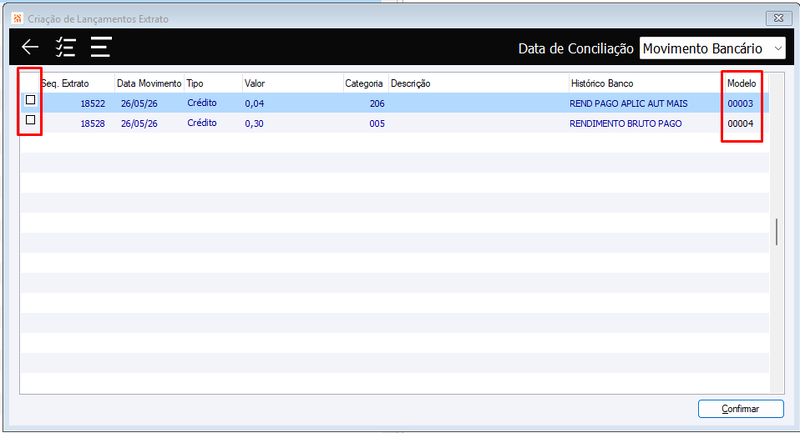Click modelo 00004 cell
The image size is (800, 433).
click(x=740, y=123)
